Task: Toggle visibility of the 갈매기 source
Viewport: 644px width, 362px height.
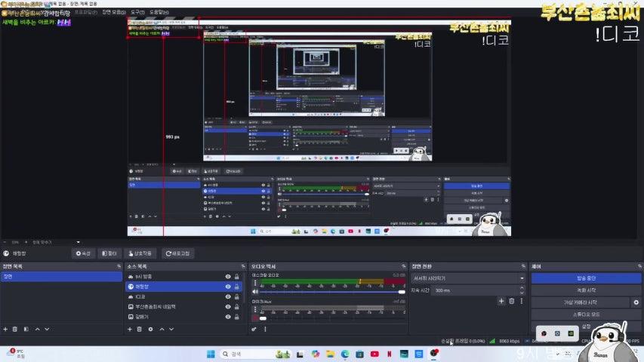Action: tap(228, 318)
